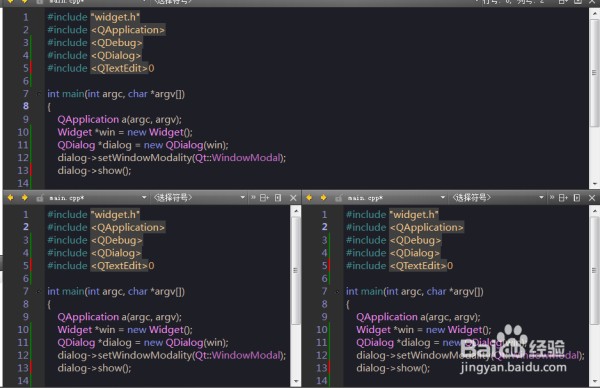Click the top pane's vertical scrollbar thumb
The image size is (600, 388).
[x=594, y=73]
